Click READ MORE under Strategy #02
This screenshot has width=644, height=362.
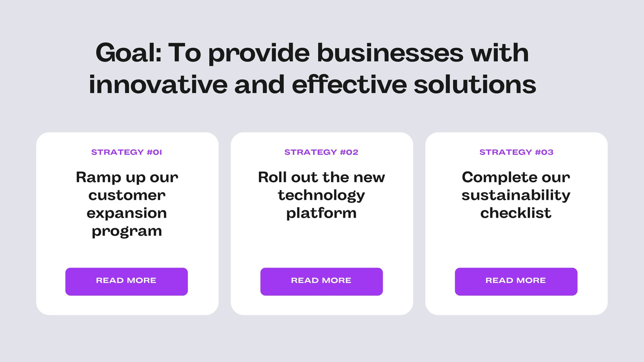point(322,282)
